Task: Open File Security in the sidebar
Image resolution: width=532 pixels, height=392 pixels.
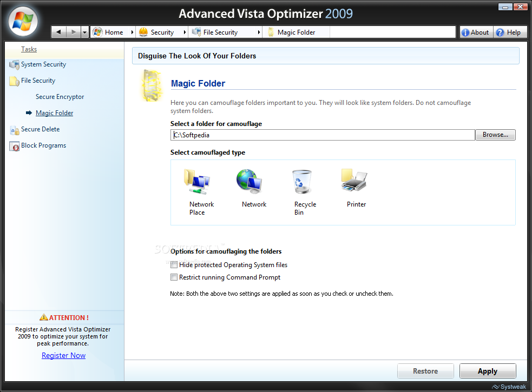Action: [x=38, y=81]
